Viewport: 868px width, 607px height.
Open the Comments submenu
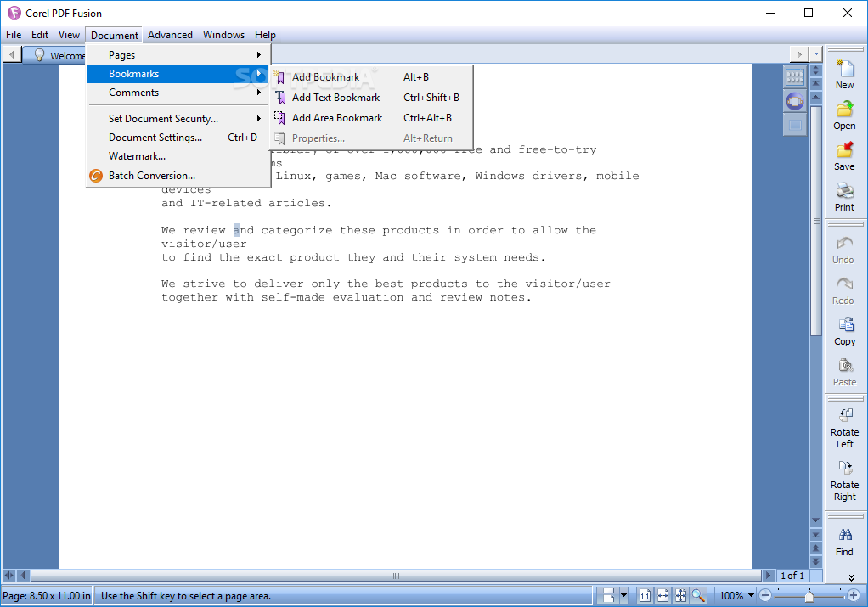tap(178, 93)
